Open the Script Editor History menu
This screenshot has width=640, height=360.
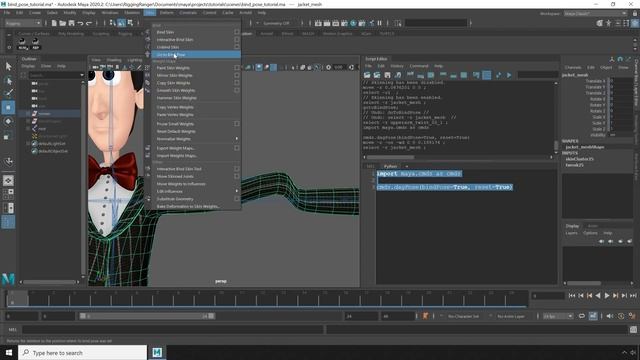(x=397, y=66)
